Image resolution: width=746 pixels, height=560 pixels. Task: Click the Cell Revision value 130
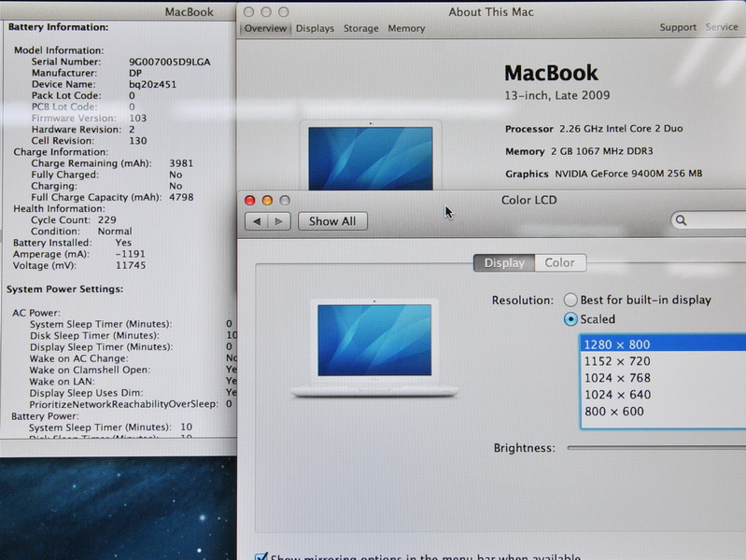(x=137, y=141)
